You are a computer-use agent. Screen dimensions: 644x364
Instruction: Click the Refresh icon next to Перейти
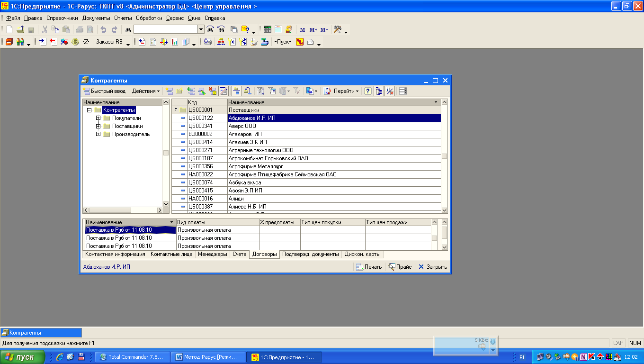tap(327, 91)
